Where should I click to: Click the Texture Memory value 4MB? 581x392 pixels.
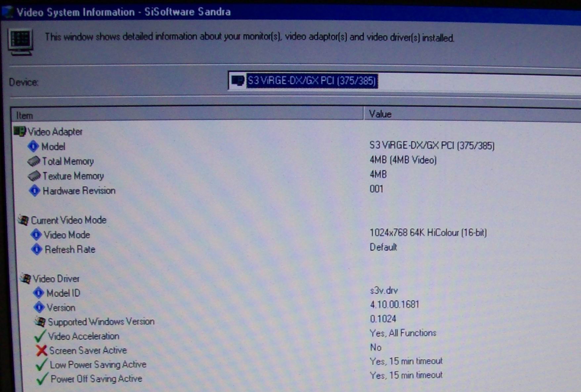pyautogui.click(x=378, y=174)
